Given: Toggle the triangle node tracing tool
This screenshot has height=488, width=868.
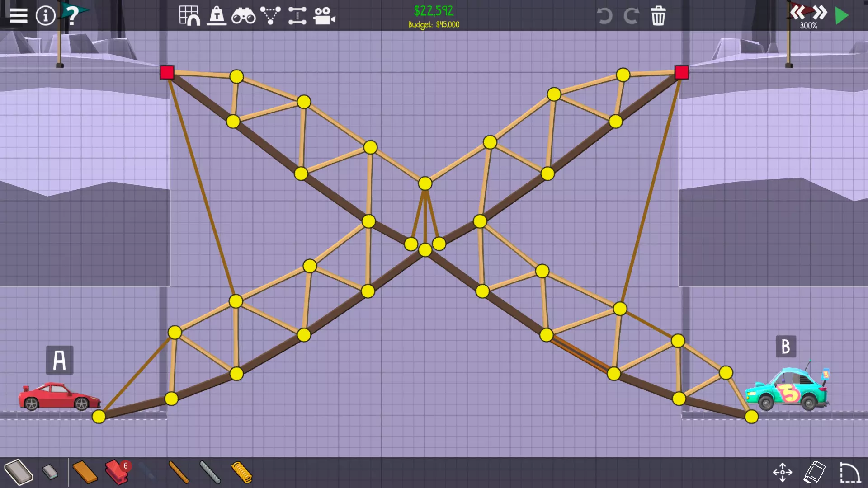Looking at the screenshot, I should (x=270, y=15).
